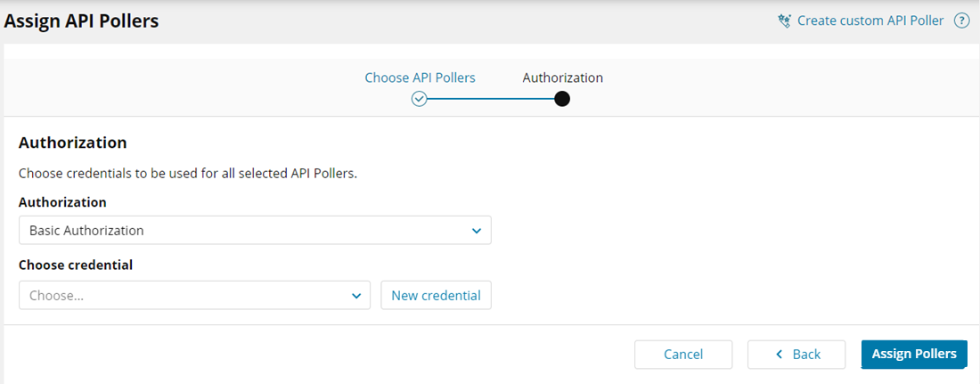
Task: Click the left chevron on Back button
Action: 780,355
